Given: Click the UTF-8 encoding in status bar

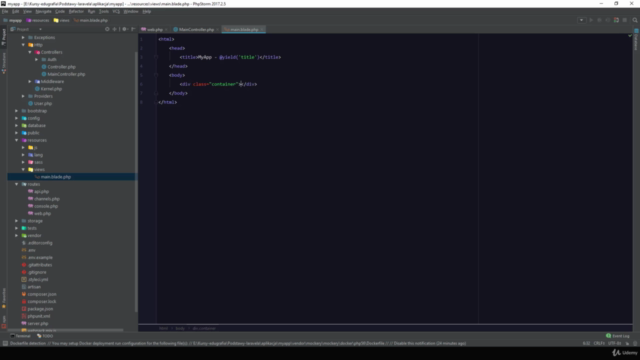Looking at the screenshot, I should coord(614,343).
